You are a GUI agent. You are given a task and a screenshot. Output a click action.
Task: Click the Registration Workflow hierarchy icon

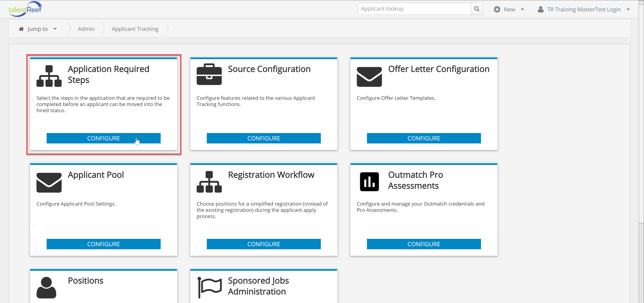click(x=209, y=182)
